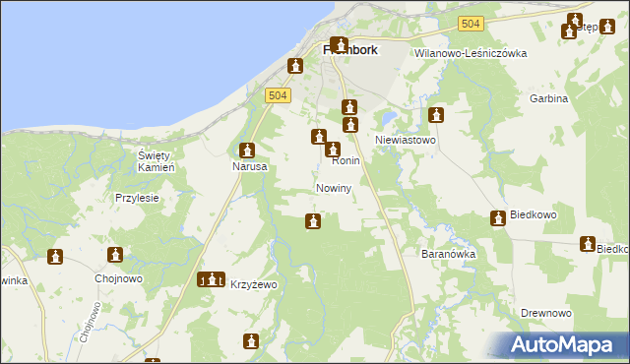
Task: Click church icon on Frombork town label
Action: [339, 44]
